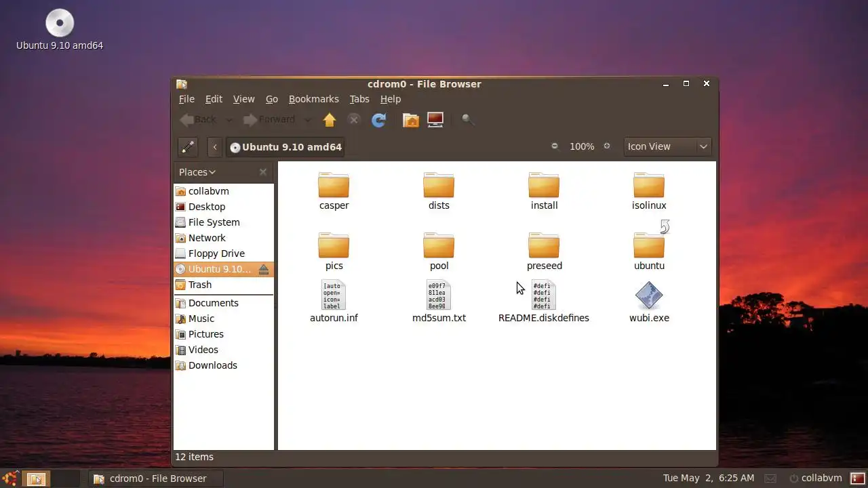Viewport: 868px width, 488px height.
Task: Open the File menu
Action: [186, 99]
